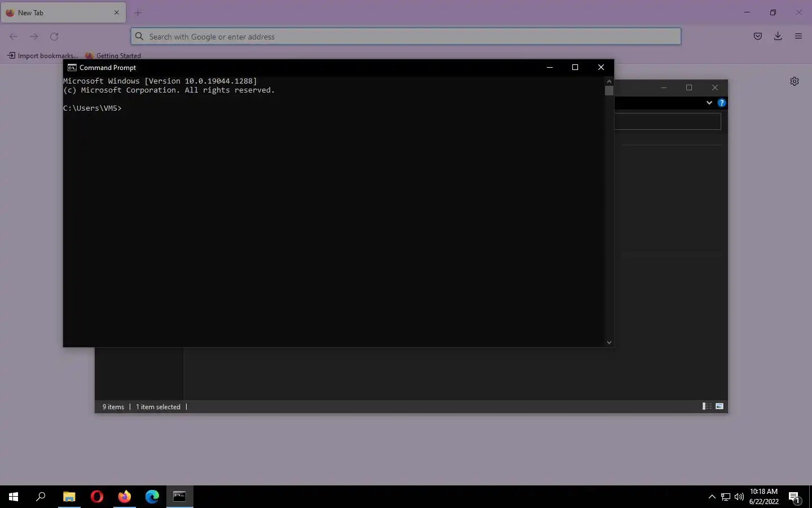Viewport: 812px width, 508px height.
Task: Launch Opera from taskbar
Action: coord(97,497)
